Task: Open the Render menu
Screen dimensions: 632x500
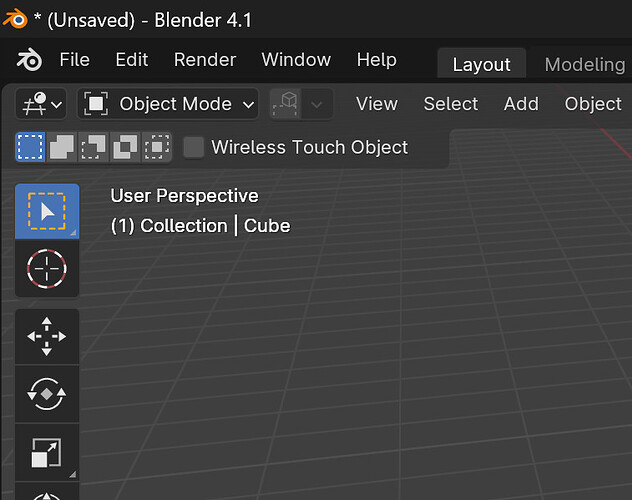Action: coord(205,60)
